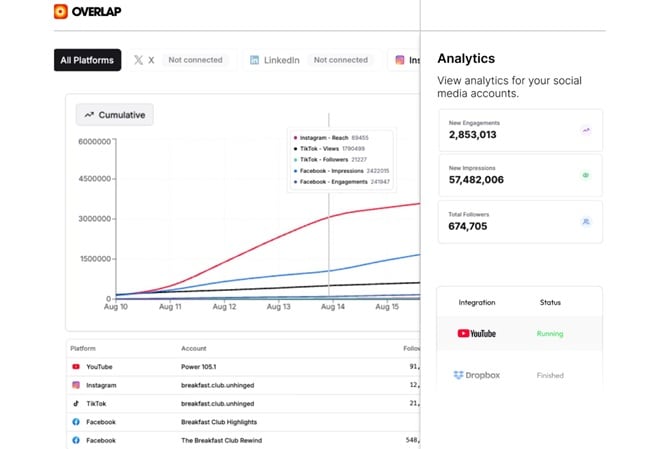The height and width of the screenshot is (449, 652).
Task: Click the Account column header
Action: click(x=193, y=348)
